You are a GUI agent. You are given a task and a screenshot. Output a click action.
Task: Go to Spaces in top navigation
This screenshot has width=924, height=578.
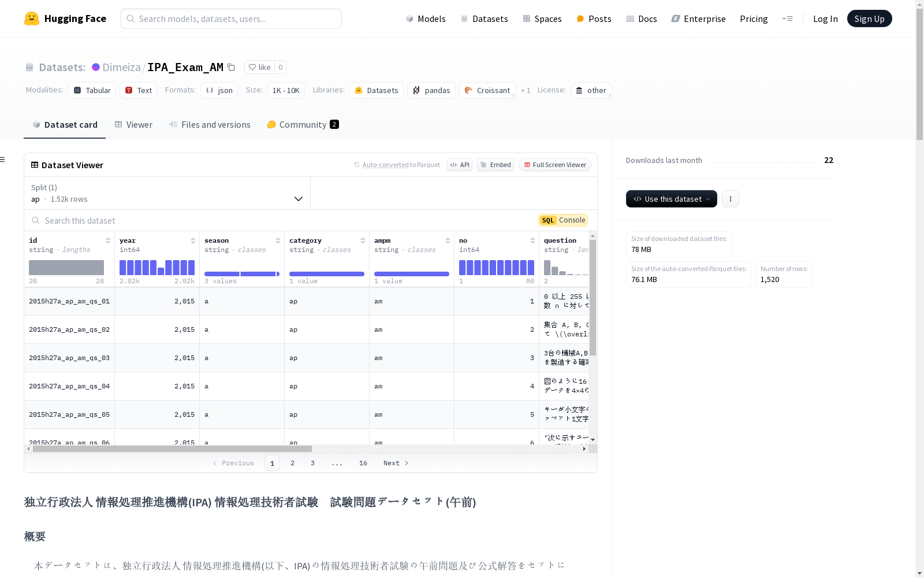point(542,18)
